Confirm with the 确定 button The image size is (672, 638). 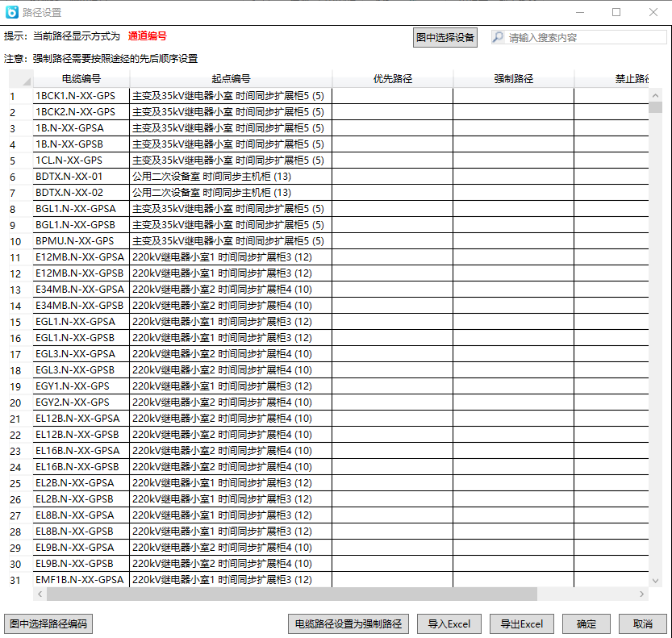point(586,623)
